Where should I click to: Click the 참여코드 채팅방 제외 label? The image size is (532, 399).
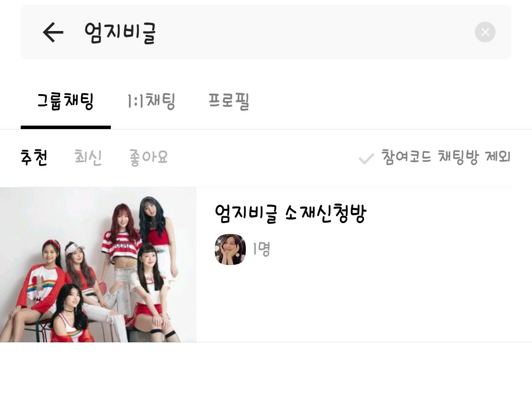tap(446, 157)
